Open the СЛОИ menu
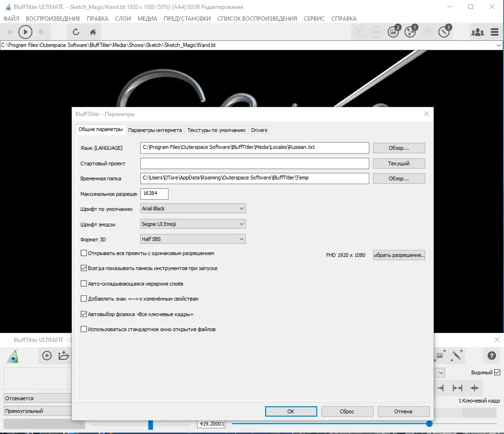Screen dimensions: 504x434 [123, 19]
